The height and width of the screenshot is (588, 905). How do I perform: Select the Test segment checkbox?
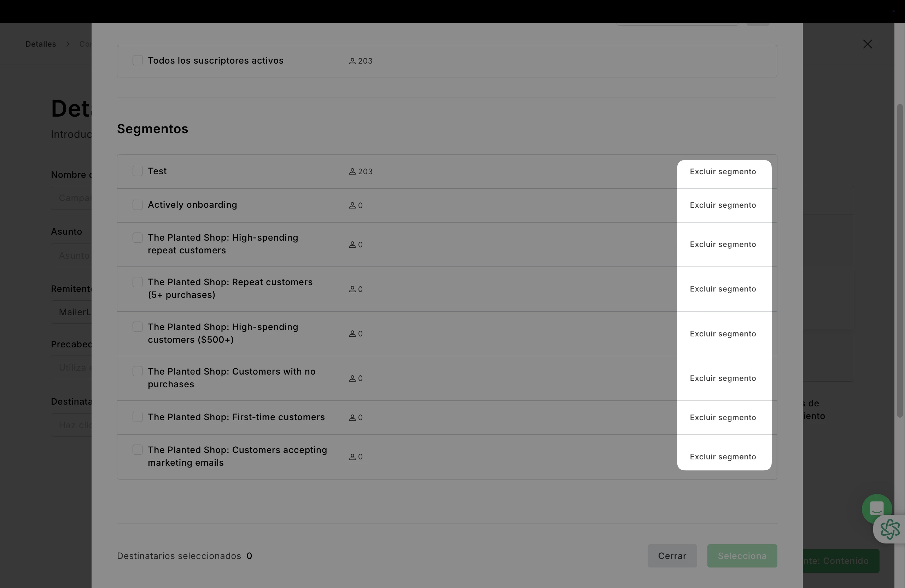(138, 171)
